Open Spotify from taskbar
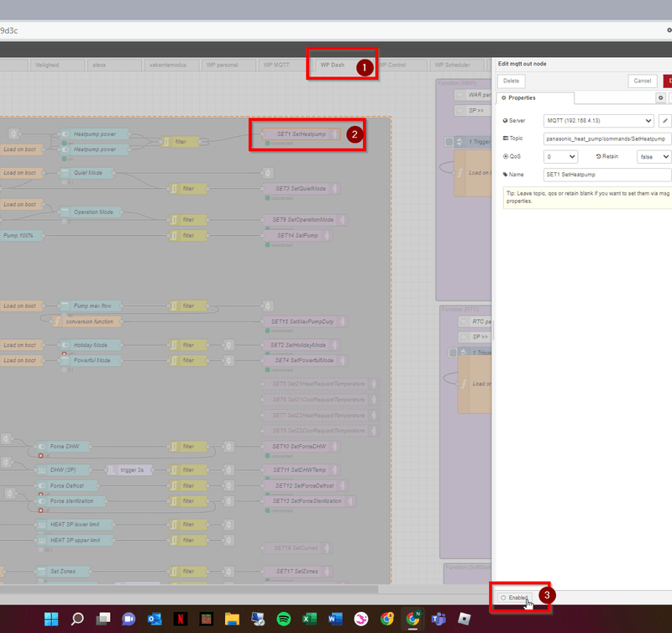The height and width of the screenshot is (633, 672). (x=284, y=619)
